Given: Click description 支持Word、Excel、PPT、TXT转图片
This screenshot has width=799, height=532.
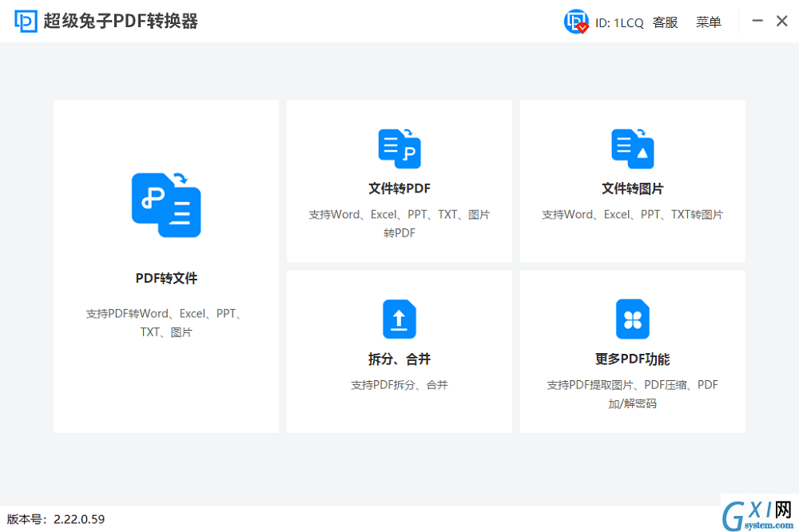Looking at the screenshot, I should 632,215.
